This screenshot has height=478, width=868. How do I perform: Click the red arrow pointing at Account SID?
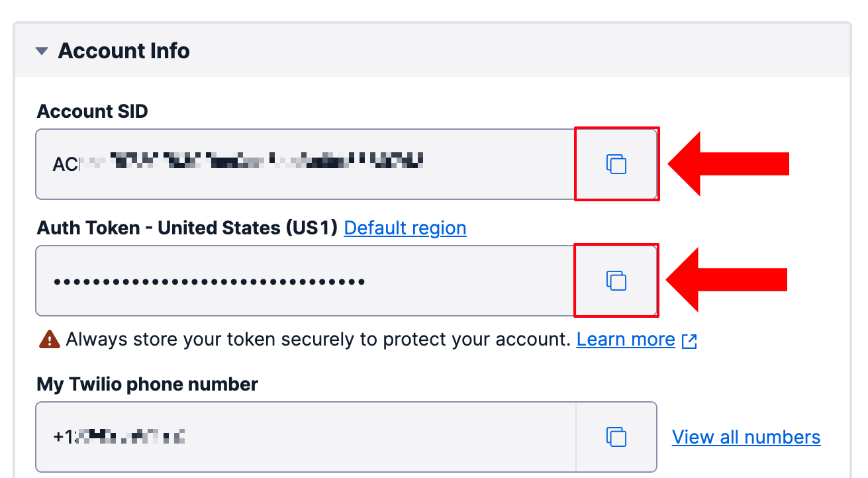click(728, 164)
